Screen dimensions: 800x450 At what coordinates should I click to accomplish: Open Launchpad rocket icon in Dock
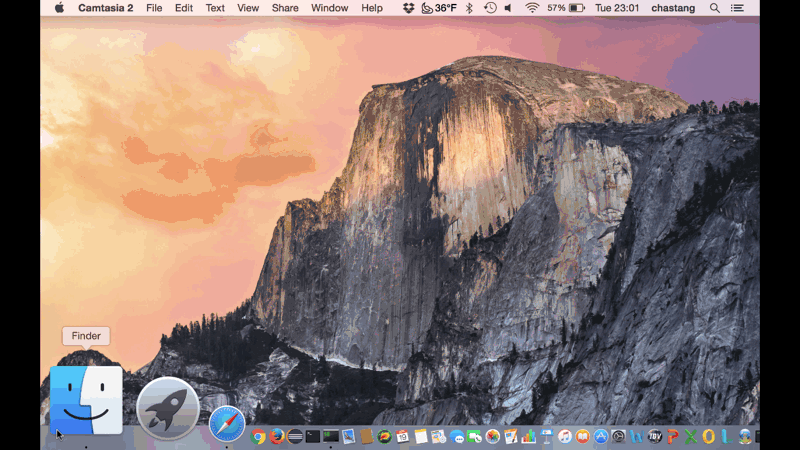pyautogui.click(x=168, y=409)
